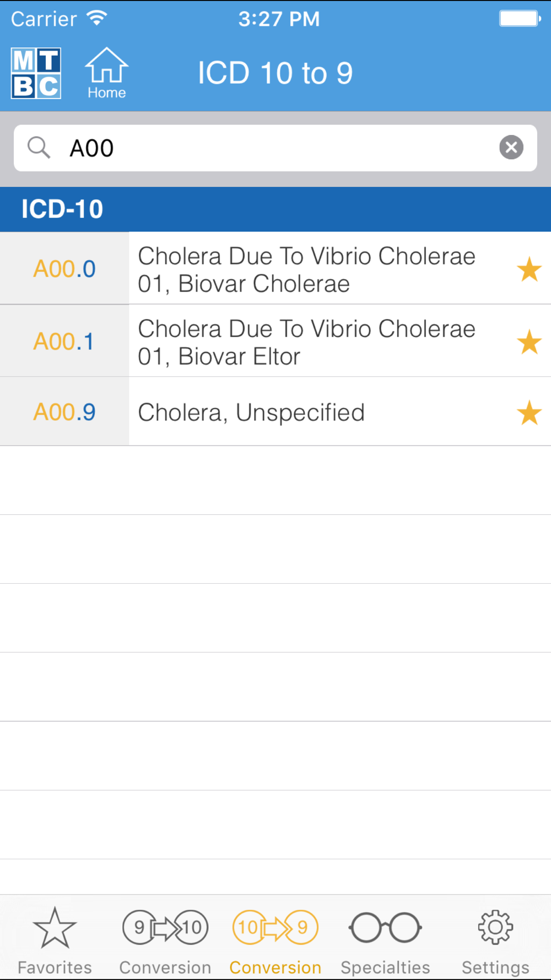Screen dimensions: 551x980
Task: Toggle favorite star for A00.0
Action: (x=529, y=270)
